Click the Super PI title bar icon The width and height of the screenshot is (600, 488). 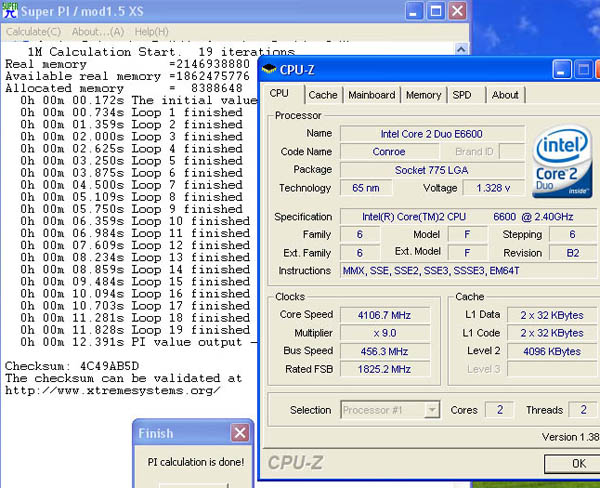tap(12, 12)
